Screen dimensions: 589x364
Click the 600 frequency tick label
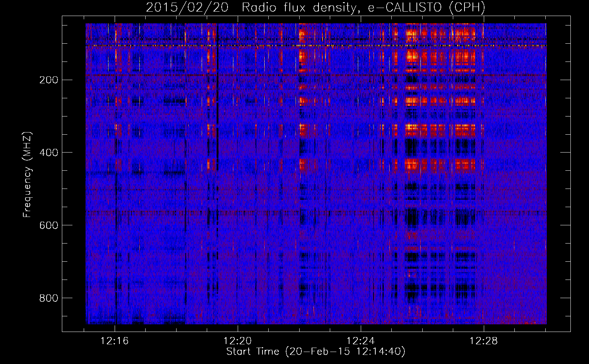49,225
